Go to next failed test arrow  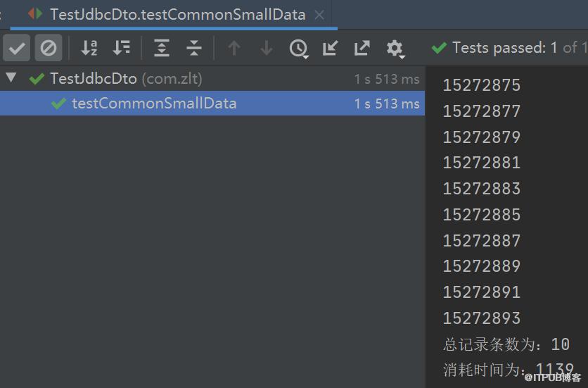[x=267, y=48]
